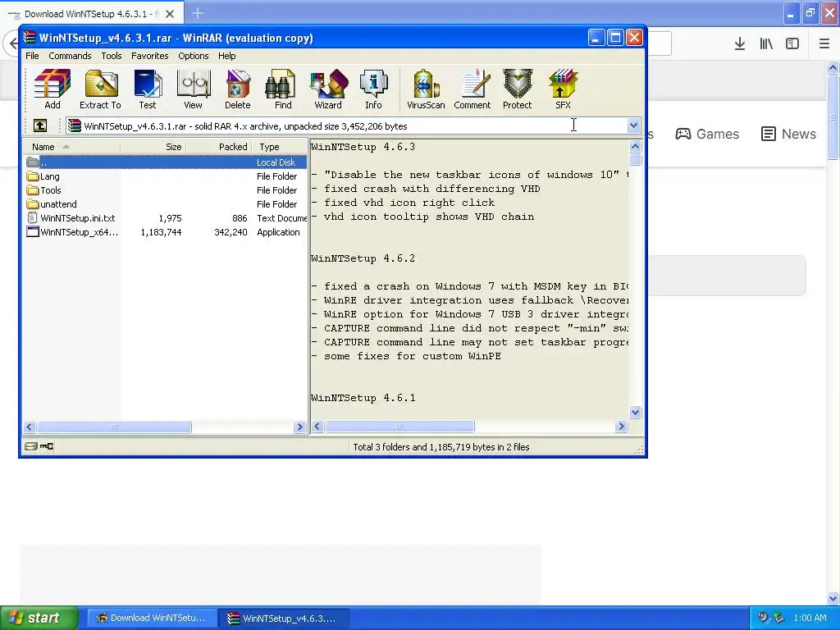Viewport: 840px width, 630px height.
Task: Launch the Wizard tool
Action: click(x=328, y=89)
